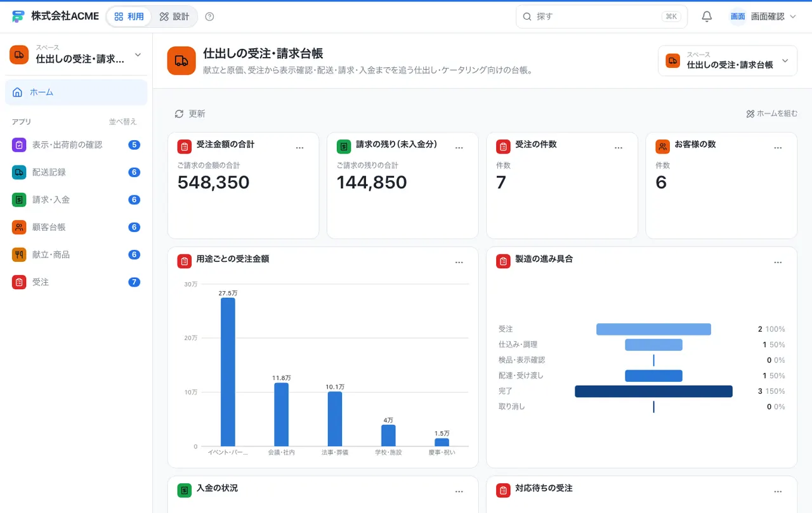
Task: Open 受注 app in sidebar
Action: (76, 282)
